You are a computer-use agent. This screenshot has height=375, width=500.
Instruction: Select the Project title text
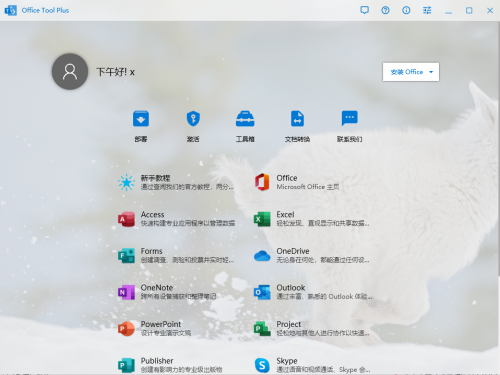coord(289,324)
